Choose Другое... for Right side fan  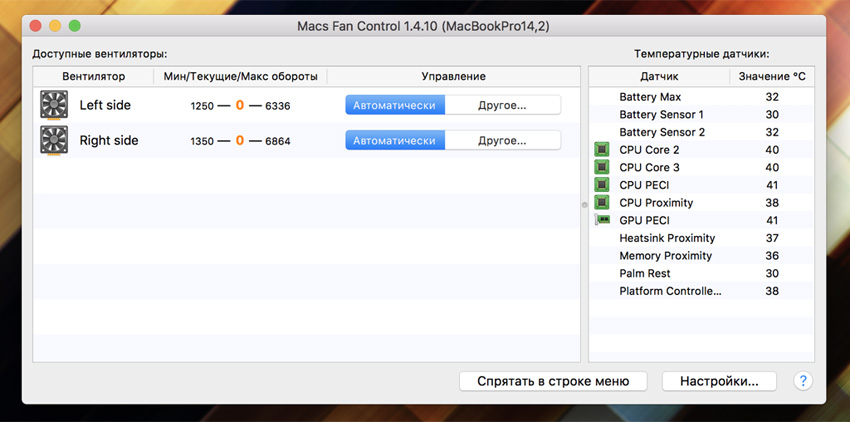tap(502, 140)
